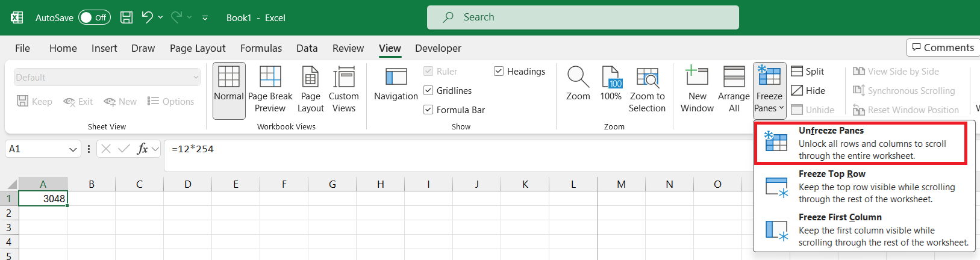Click the Search box in title bar
Viewport: 980px width, 260px height.
pos(582,17)
